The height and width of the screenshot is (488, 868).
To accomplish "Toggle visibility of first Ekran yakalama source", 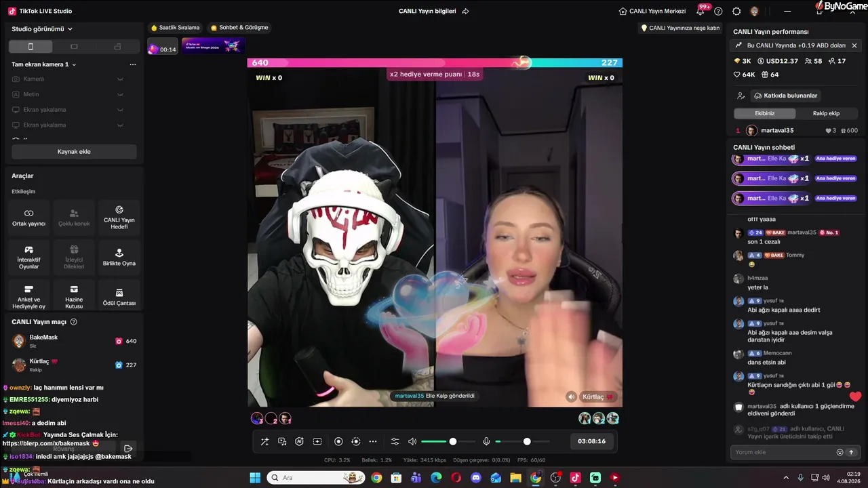I will pyautogui.click(x=120, y=110).
